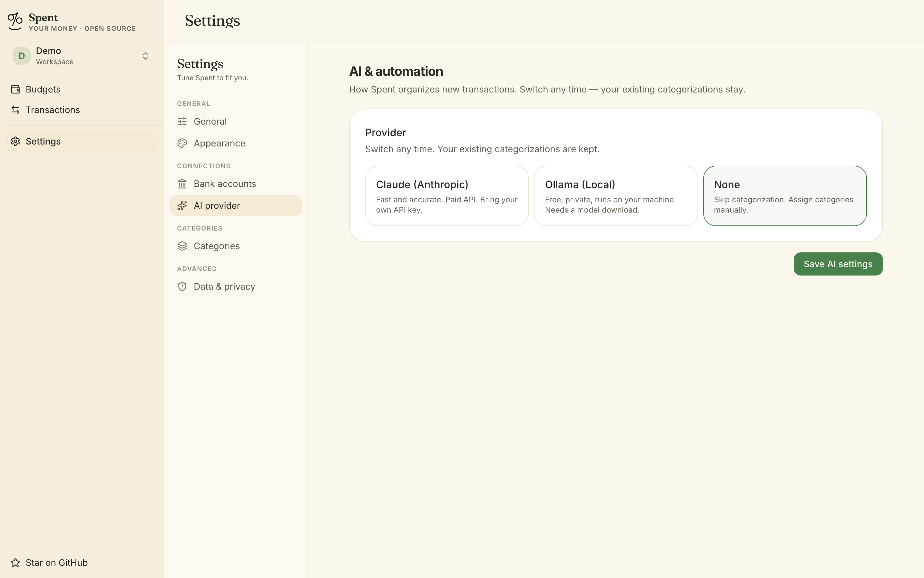The image size is (924, 578).
Task: Click the Demo workspace avatar letter D
Action: (22, 56)
